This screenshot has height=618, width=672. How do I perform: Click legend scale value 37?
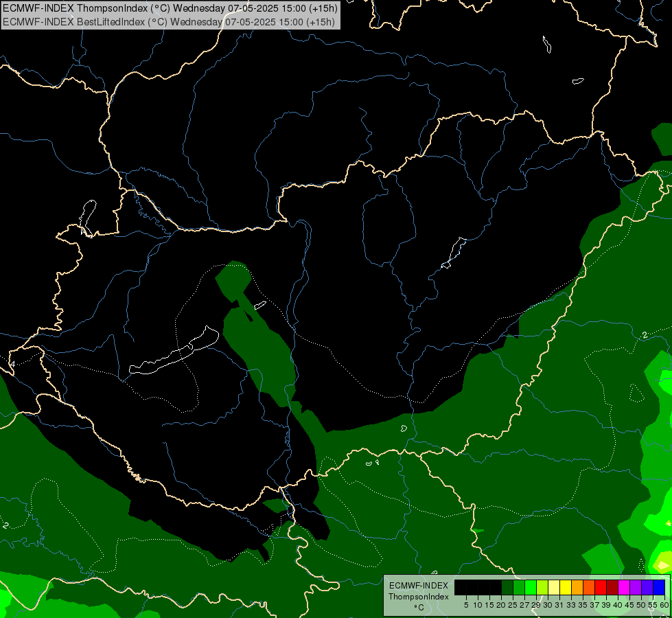point(594,605)
